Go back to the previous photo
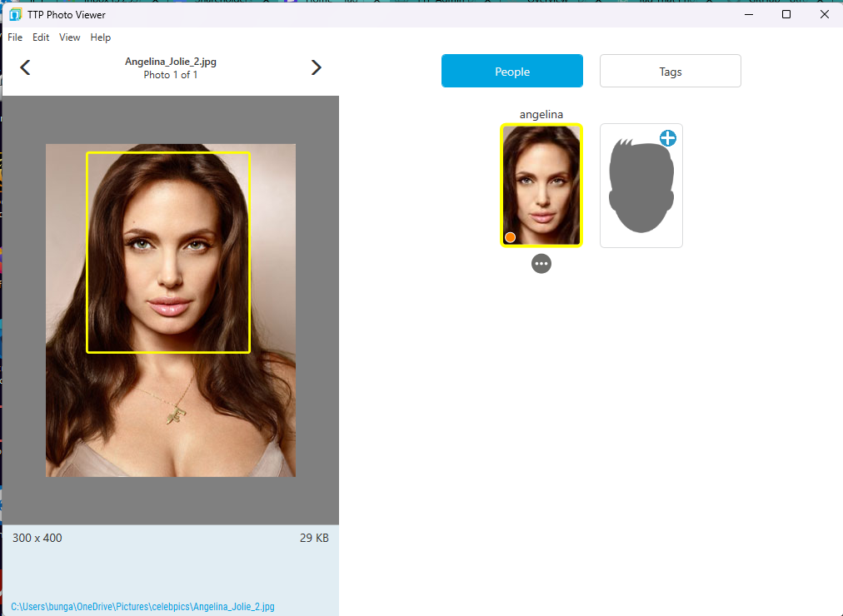The image size is (843, 616). (25, 67)
